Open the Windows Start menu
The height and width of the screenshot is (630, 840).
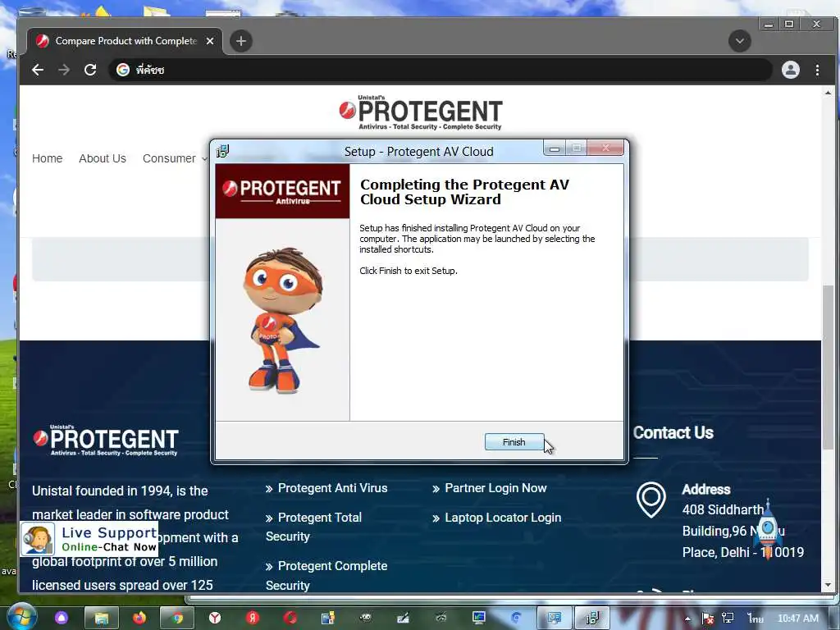coord(21,617)
